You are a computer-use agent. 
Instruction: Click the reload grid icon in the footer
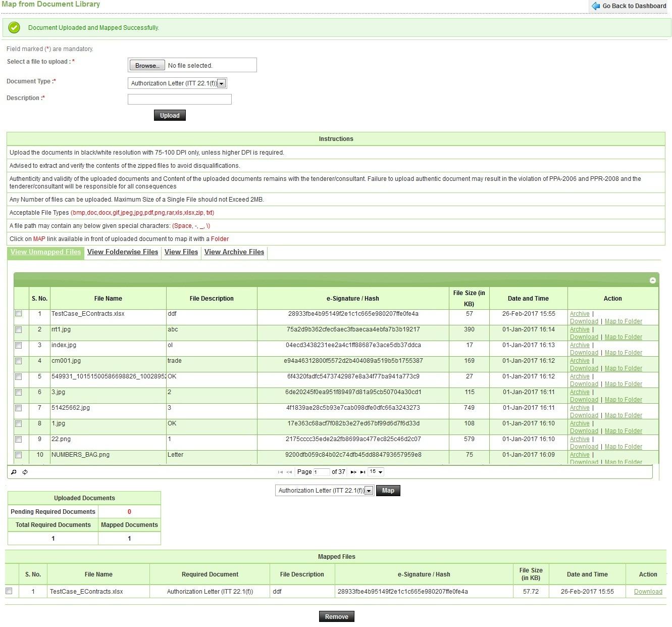click(x=25, y=472)
